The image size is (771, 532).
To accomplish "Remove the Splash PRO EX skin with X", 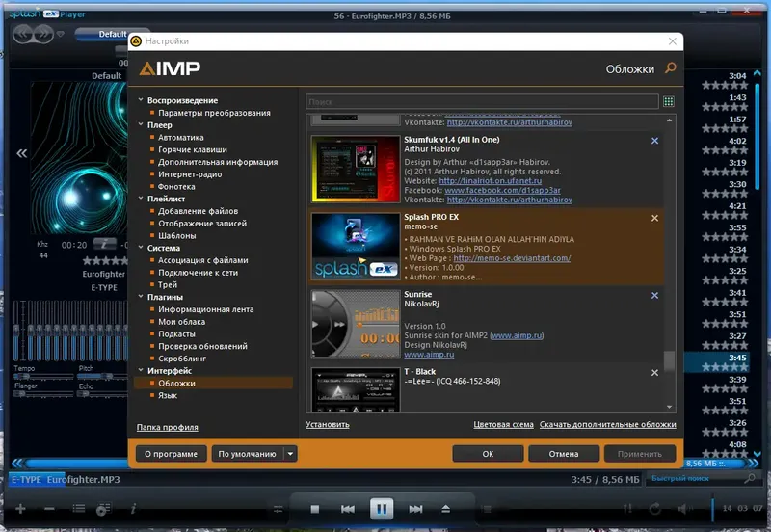I will pos(654,218).
